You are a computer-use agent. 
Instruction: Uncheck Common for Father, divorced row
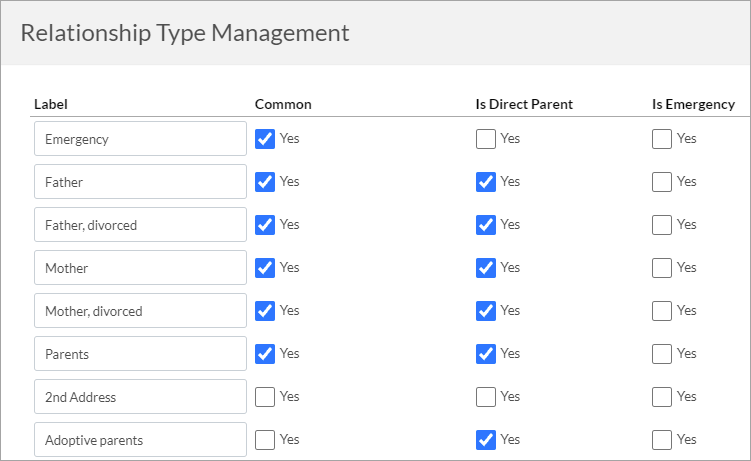(265, 225)
